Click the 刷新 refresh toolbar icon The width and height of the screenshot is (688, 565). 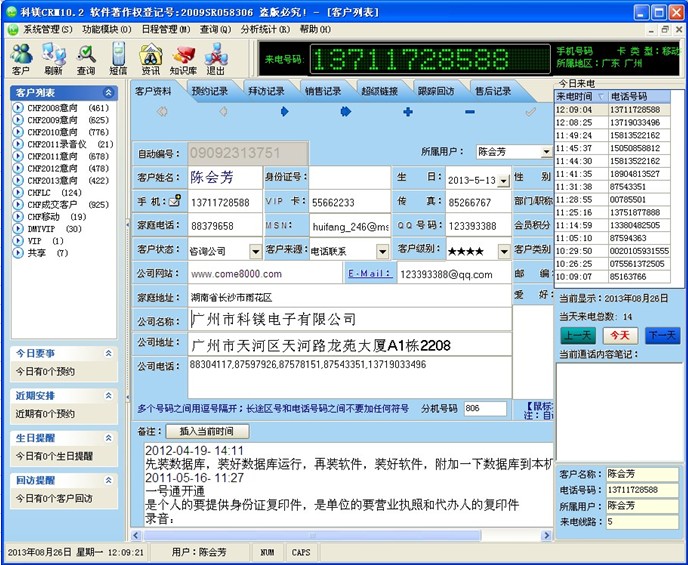point(53,58)
